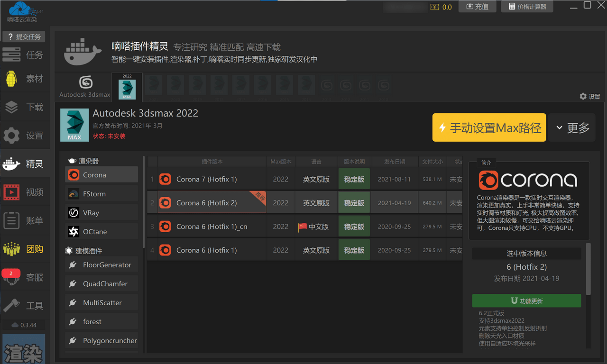Open the 价格计算器 price calculator
This screenshot has height=364, width=607.
pyautogui.click(x=527, y=6)
